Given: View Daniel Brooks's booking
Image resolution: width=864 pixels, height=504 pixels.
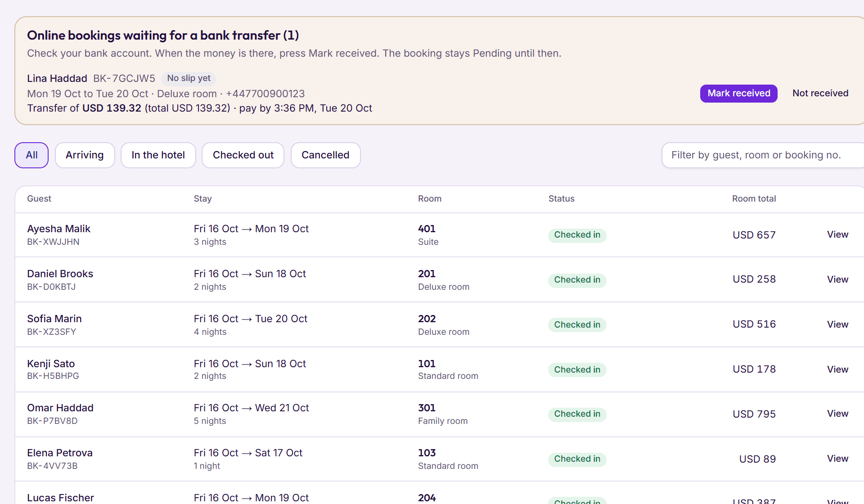Looking at the screenshot, I should coord(837,279).
